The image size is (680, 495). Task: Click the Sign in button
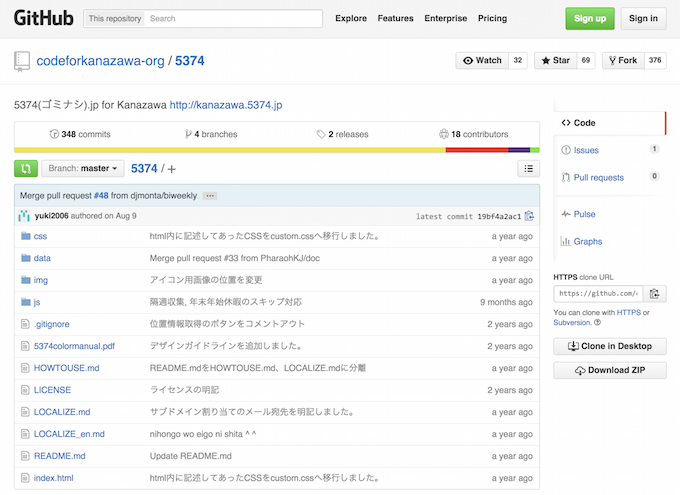coord(643,18)
